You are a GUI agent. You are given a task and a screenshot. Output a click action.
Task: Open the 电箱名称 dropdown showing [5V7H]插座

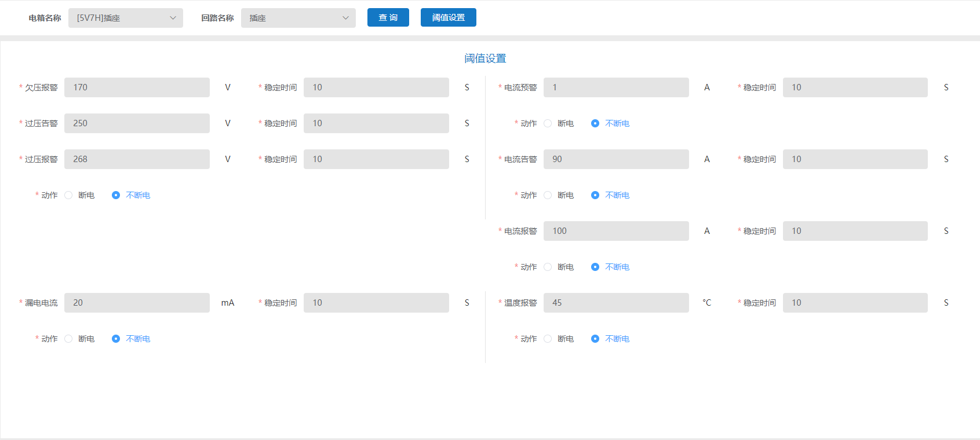click(125, 18)
